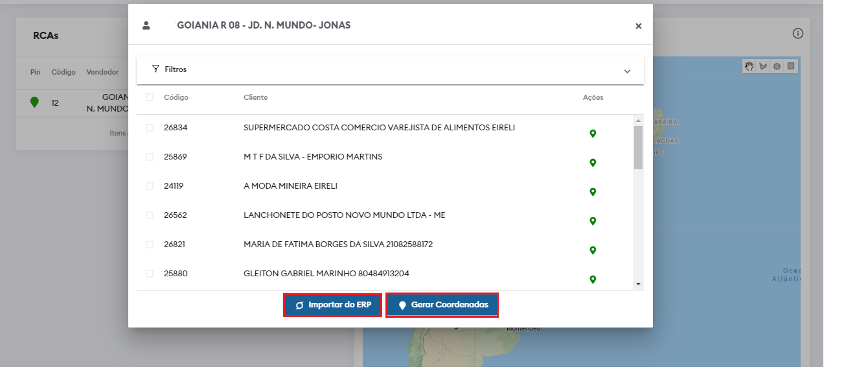Click location pin for MARIA DE FATIMA BORGES

pyautogui.click(x=592, y=250)
